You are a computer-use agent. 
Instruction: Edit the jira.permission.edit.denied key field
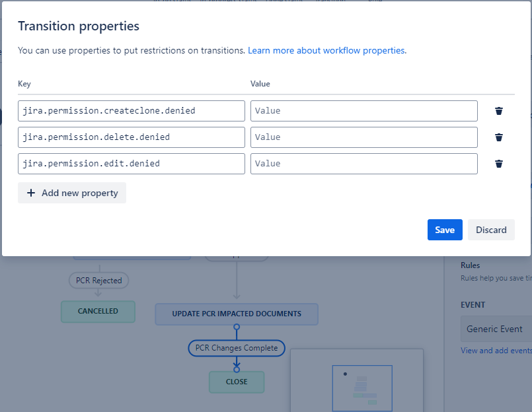click(x=132, y=164)
